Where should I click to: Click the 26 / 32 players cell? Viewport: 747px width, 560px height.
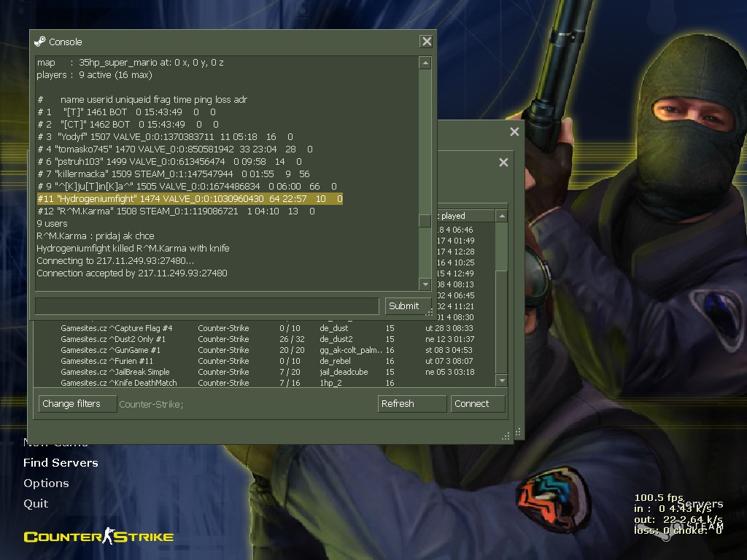[x=292, y=339]
